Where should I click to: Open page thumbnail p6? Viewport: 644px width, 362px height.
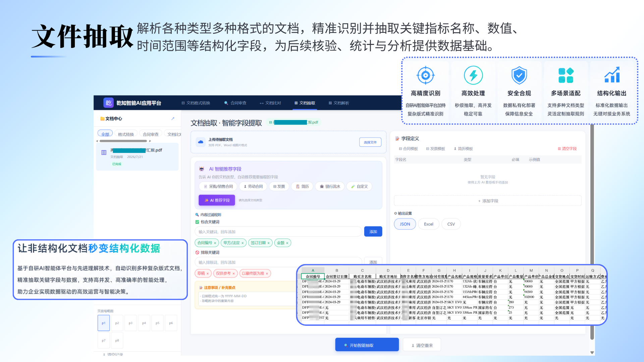171,323
